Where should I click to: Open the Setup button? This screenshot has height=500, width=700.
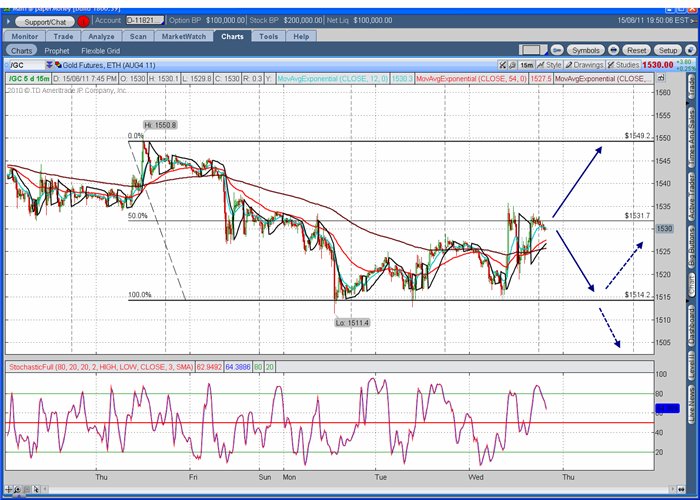pos(668,50)
